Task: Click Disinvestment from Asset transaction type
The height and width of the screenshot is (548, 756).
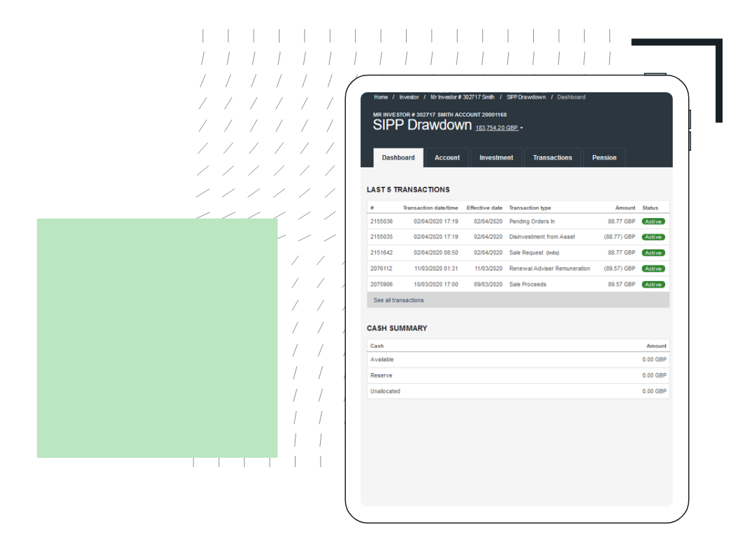Action: pos(542,237)
